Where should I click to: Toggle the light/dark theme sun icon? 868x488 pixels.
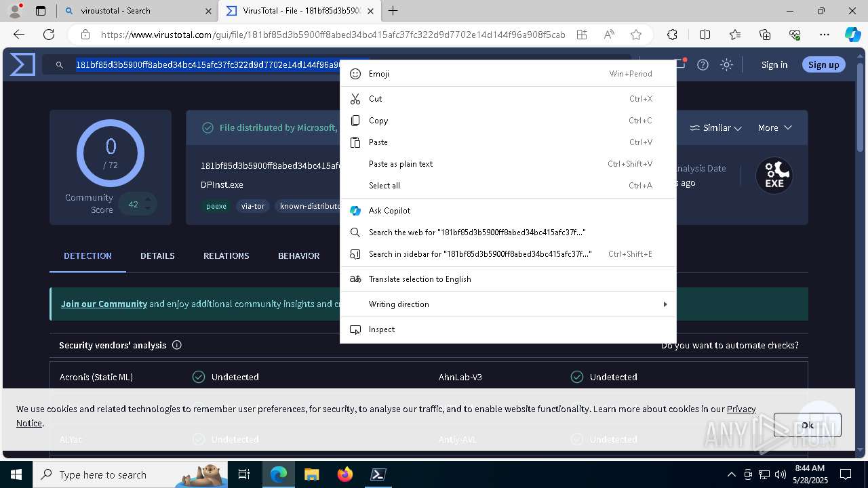pyautogui.click(x=727, y=65)
